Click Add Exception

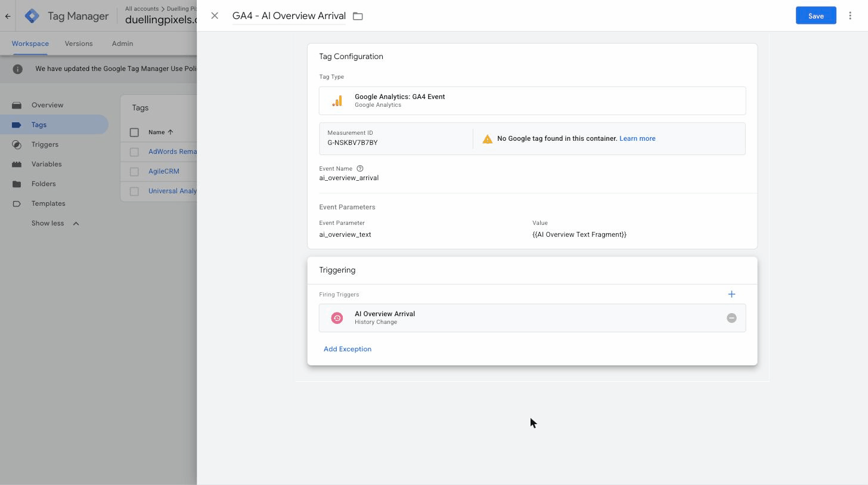pyautogui.click(x=347, y=349)
